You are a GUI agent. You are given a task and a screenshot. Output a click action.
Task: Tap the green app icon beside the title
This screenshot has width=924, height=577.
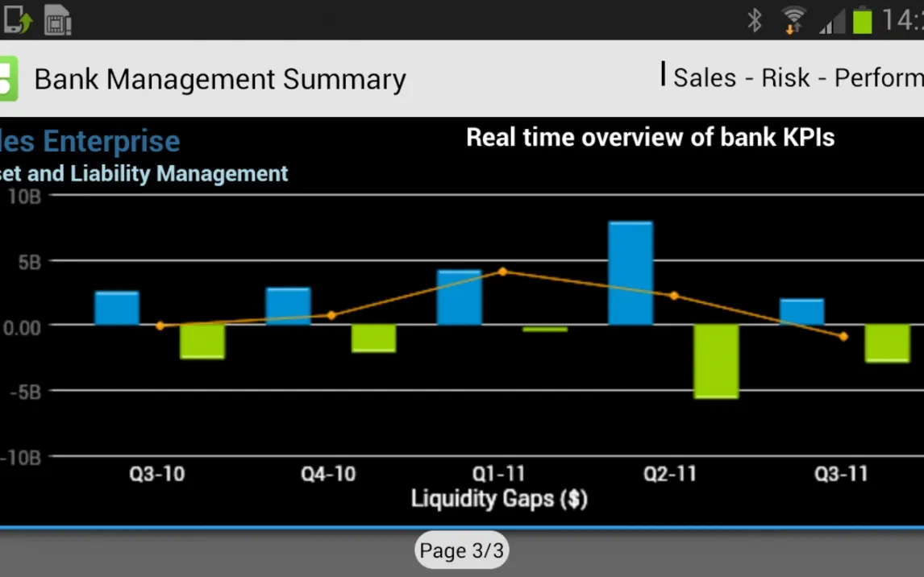pyautogui.click(x=8, y=79)
